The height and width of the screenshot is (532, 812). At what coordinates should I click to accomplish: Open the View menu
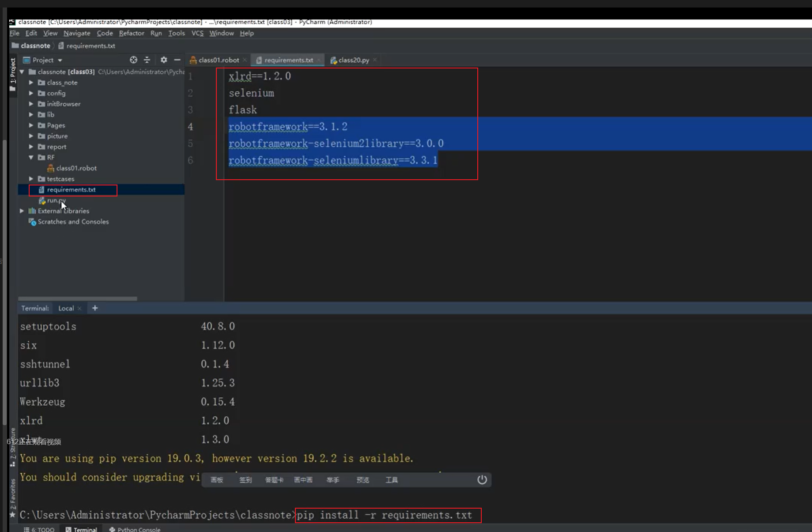(50, 33)
